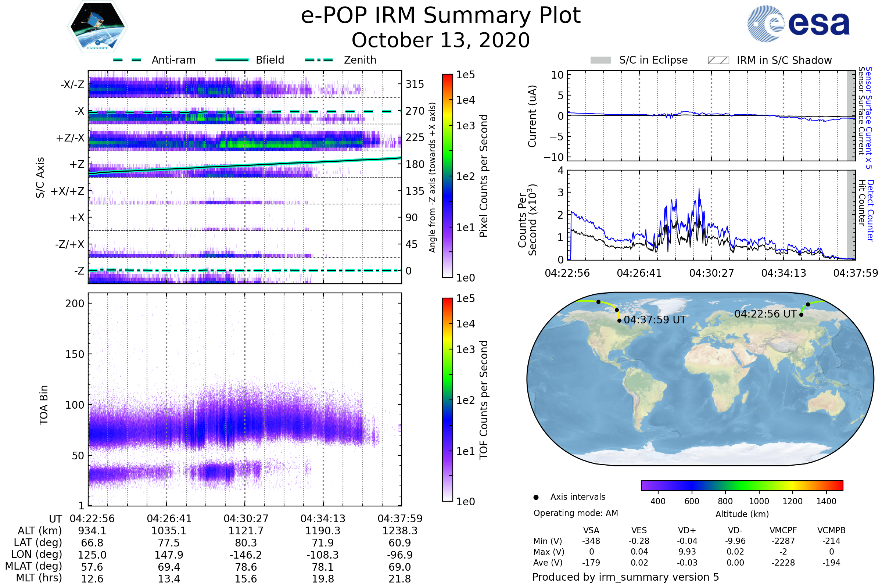Click the IRM in S/C Shadow hatched swatch

pyautogui.click(x=718, y=60)
